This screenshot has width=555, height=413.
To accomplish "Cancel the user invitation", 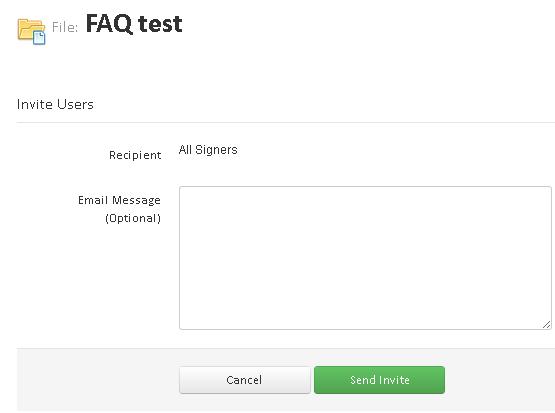I will click(x=244, y=380).
